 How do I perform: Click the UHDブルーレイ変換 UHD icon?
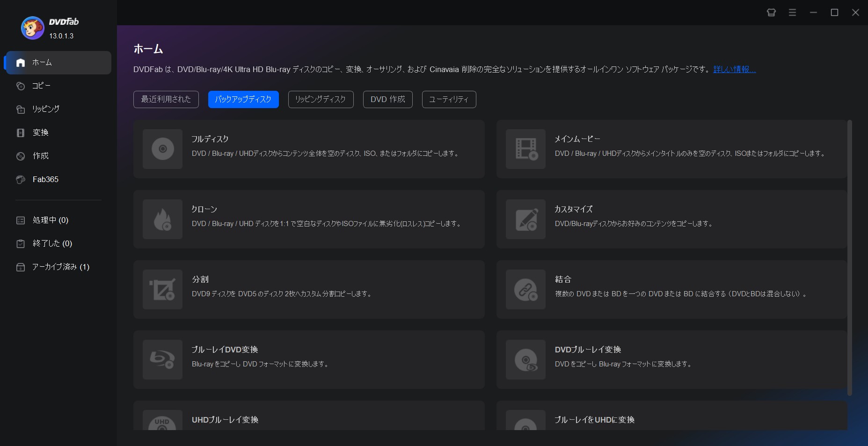tap(162, 420)
